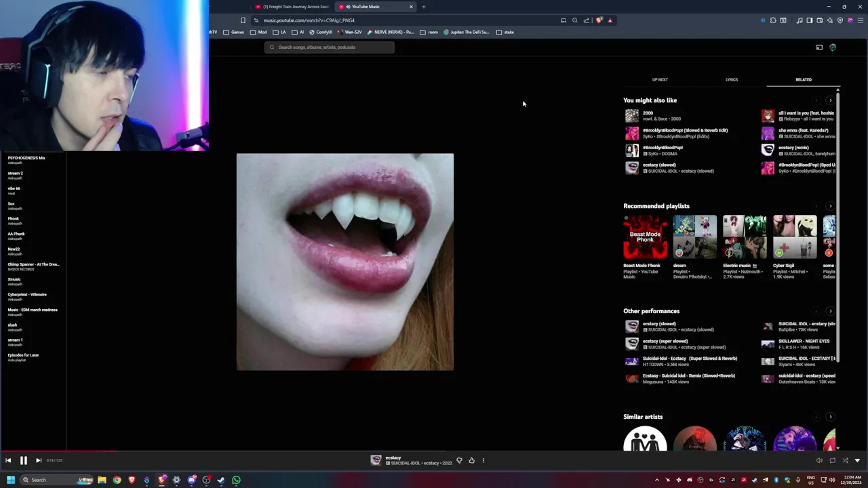Open the ComfyUI bookmark
868x488 pixels.
pyautogui.click(x=321, y=32)
